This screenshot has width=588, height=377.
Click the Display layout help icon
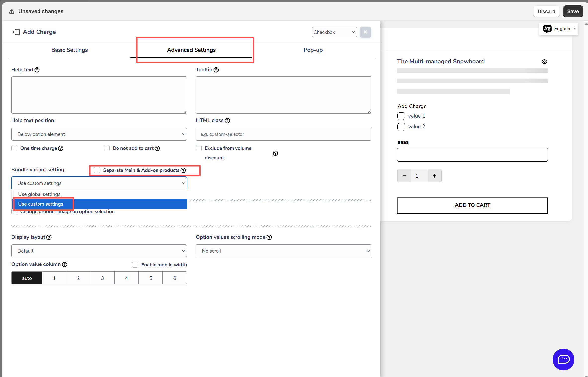49,237
